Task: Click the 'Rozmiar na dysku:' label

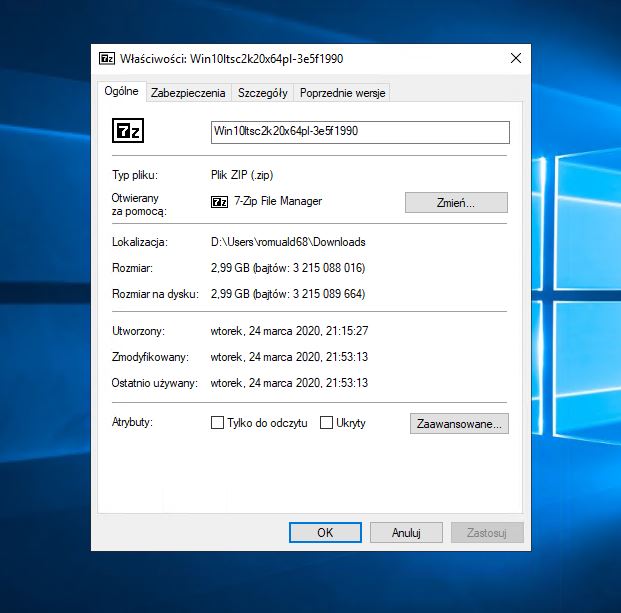Action: [155, 294]
